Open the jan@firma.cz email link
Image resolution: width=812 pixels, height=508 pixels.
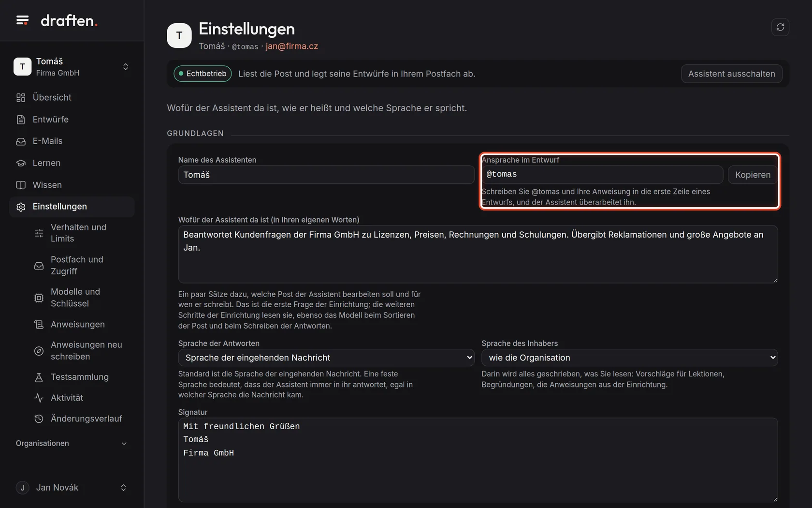pyautogui.click(x=292, y=46)
